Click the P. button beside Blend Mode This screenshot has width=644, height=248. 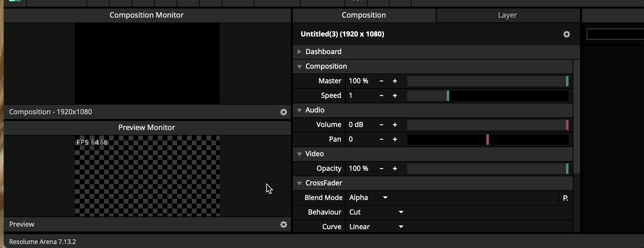tap(565, 198)
